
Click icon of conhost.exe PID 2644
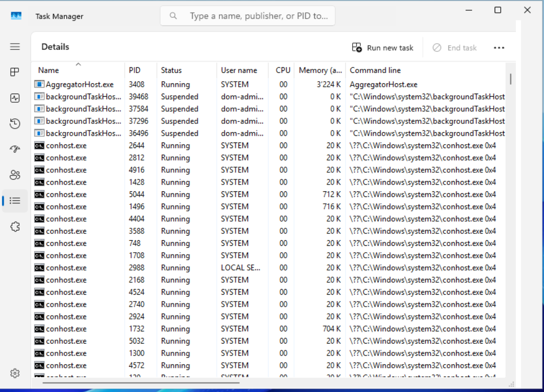(x=39, y=145)
